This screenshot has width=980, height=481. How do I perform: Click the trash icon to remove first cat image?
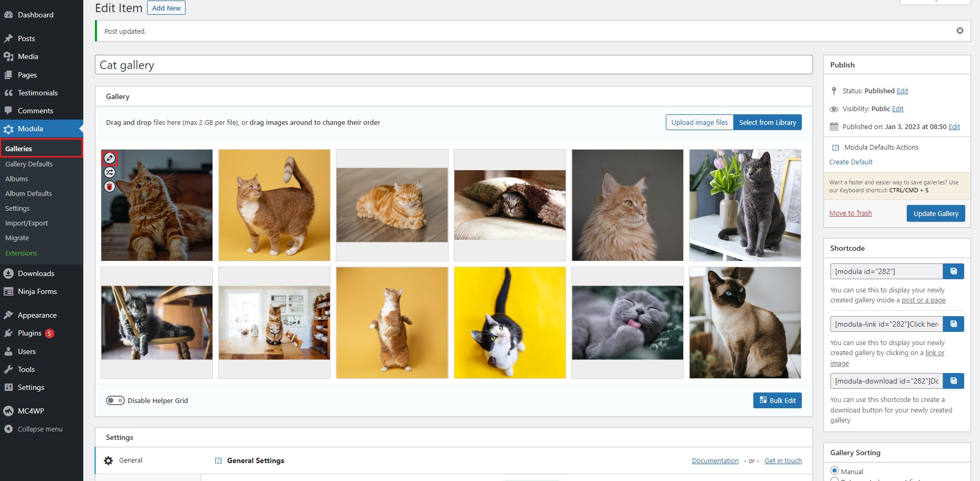tap(110, 186)
